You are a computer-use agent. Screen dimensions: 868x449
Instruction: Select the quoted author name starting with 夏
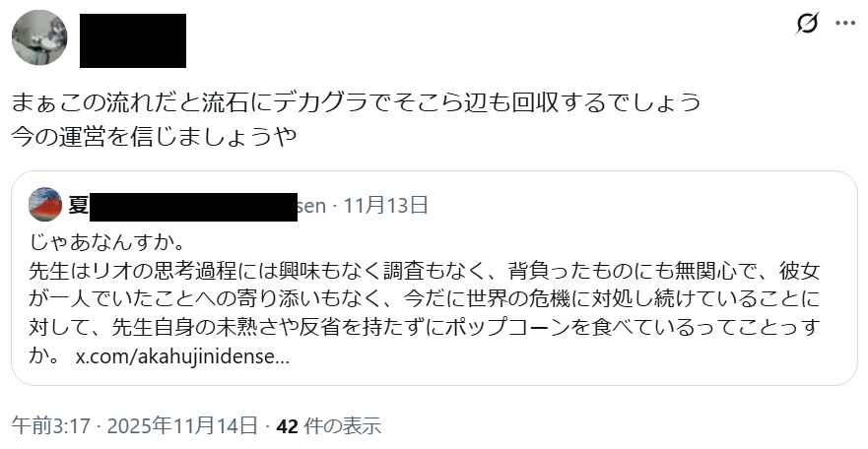tap(79, 205)
